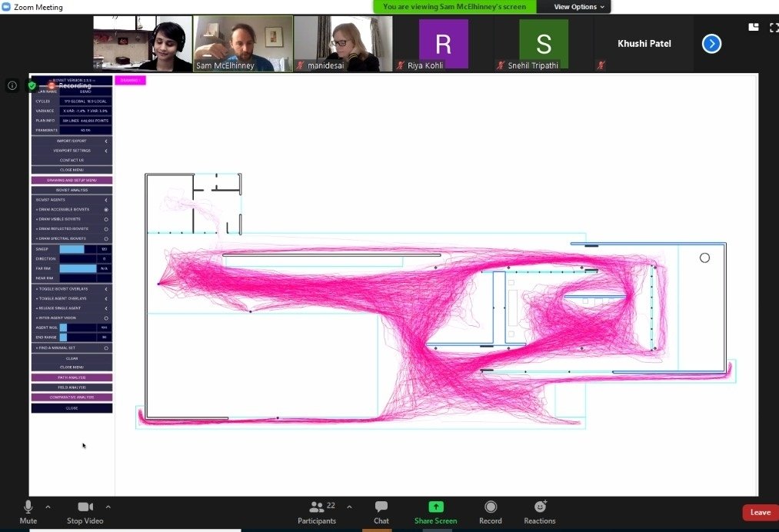Click Agent Nos value field
This screenshot has width=779, height=532.
tap(105, 328)
